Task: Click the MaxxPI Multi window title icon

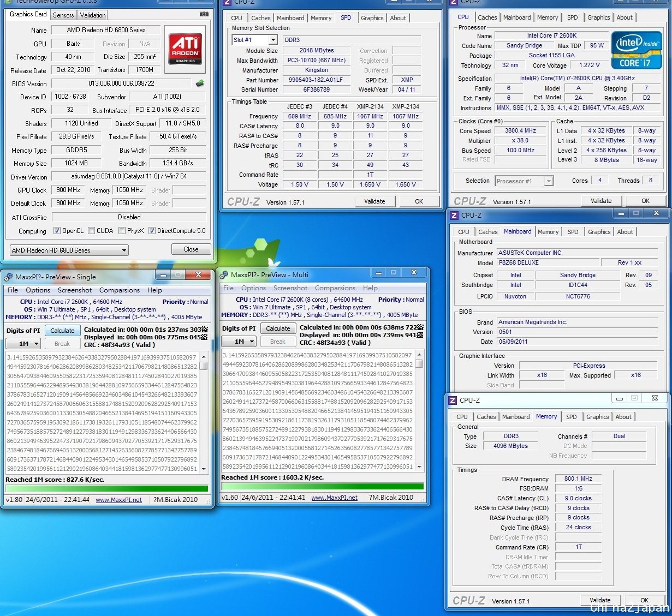Action: click(x=224, y=275)
